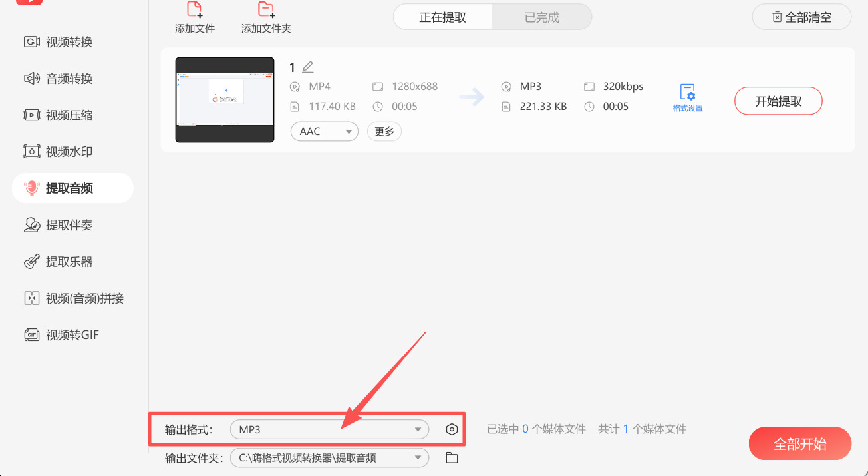The width and height of the screenshot is (868, 476).
Task: Select the 提取音频 sidebar item
Action: coord(72,188)
